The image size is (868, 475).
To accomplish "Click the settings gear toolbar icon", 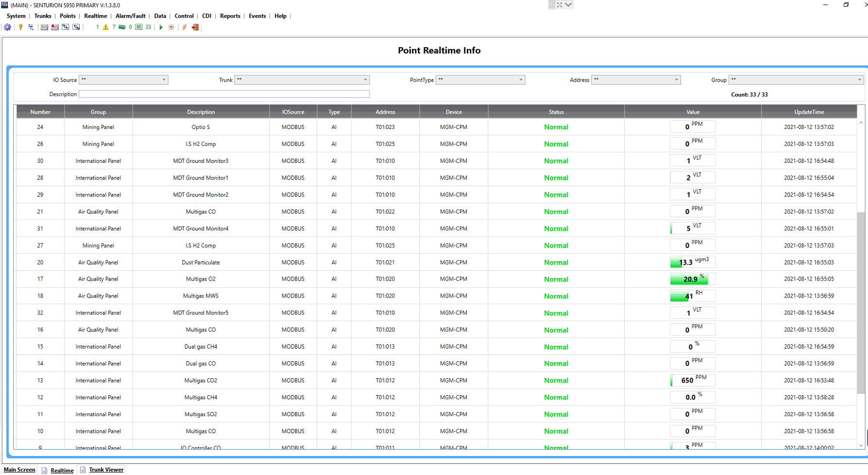I will tap(7, 27).
